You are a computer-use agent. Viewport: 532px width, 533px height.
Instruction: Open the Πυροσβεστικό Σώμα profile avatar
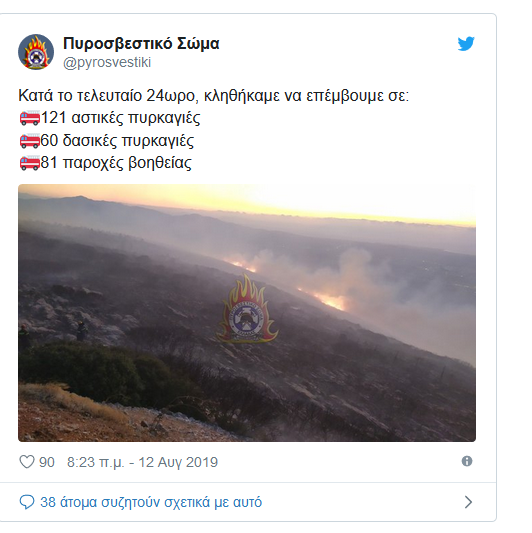coord(36,52)
